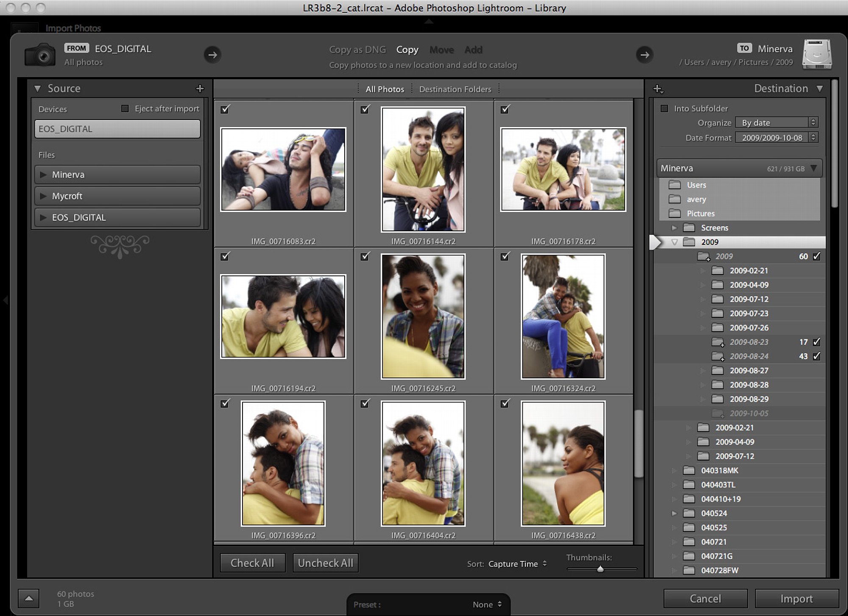The height and width of the screenshot is (616, 848).
Task: Enable Into Subfolder checkbox
Action: [x=664, y=109]
